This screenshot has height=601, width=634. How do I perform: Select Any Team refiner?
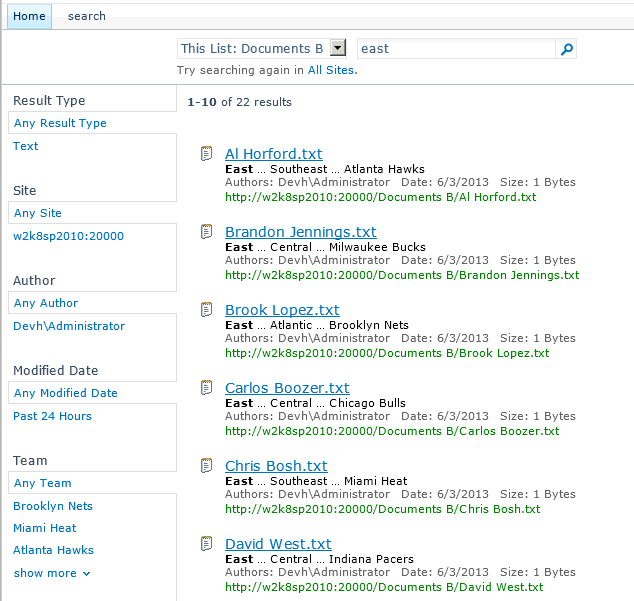coord(42,483)
